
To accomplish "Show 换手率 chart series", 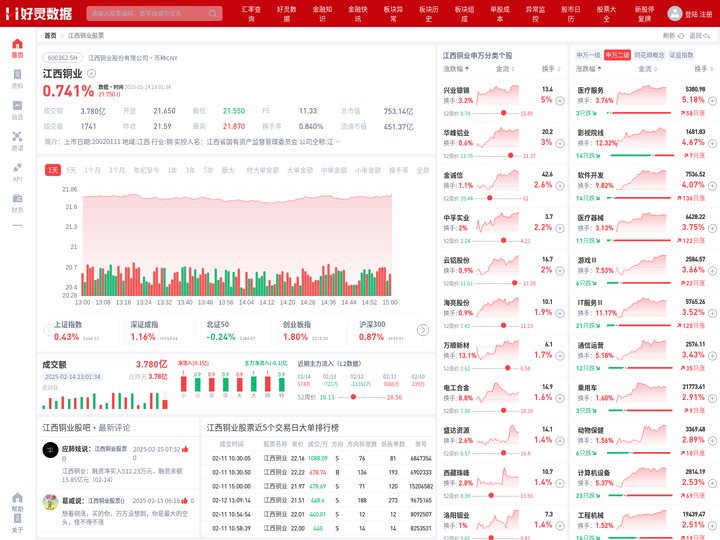I will coord(399,170).
